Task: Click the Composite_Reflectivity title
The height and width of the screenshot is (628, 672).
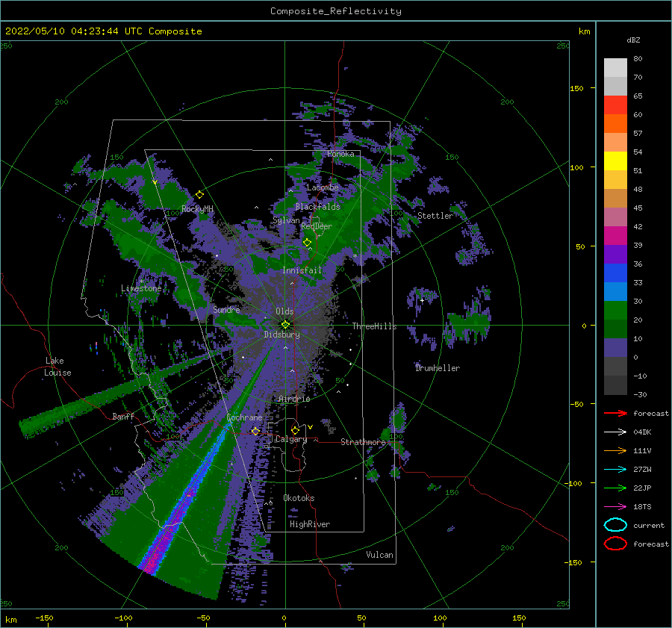Action: (335, 11)
